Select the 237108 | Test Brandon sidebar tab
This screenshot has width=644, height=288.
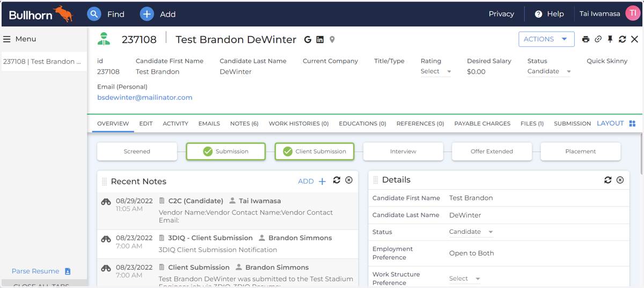click(x=43, y=62)
